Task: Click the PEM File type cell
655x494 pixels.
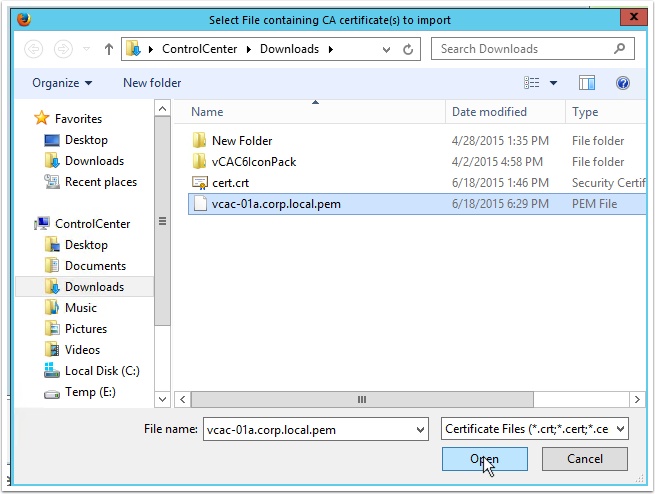Action: click(x=594, y=204)
